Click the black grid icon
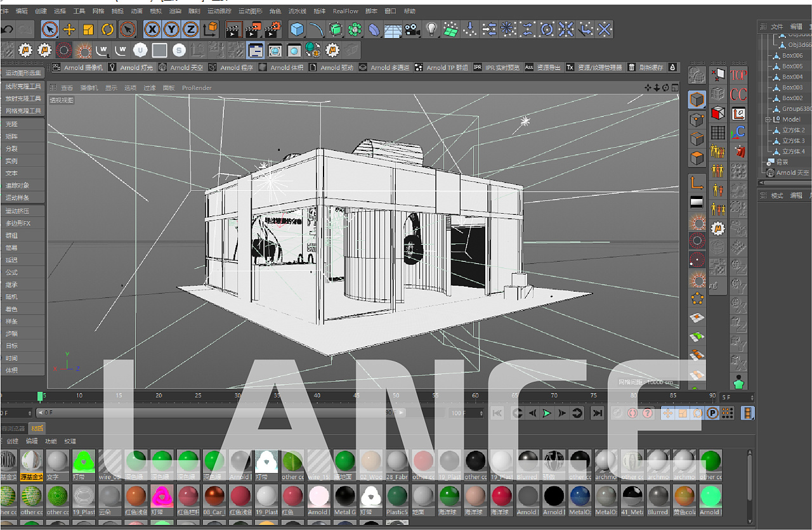Image resolution: width=812 pixels, height=530 pixels. point(718,132)
